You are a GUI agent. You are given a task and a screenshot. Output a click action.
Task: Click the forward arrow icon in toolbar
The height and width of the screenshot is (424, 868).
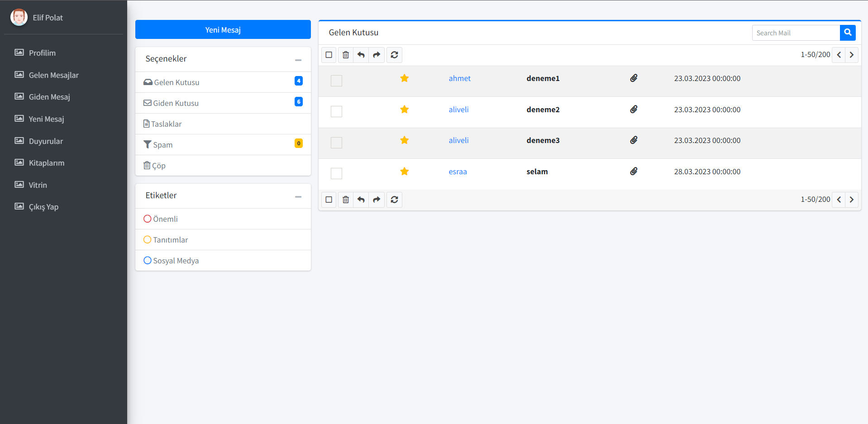coord(377,55)
